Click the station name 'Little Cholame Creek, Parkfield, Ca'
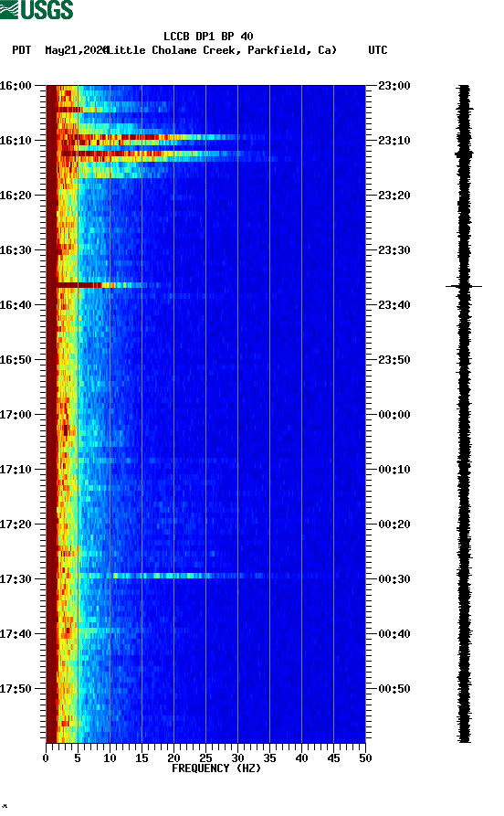Image resolution: width=504 pixels, height=816 pixels. (221, 50)
